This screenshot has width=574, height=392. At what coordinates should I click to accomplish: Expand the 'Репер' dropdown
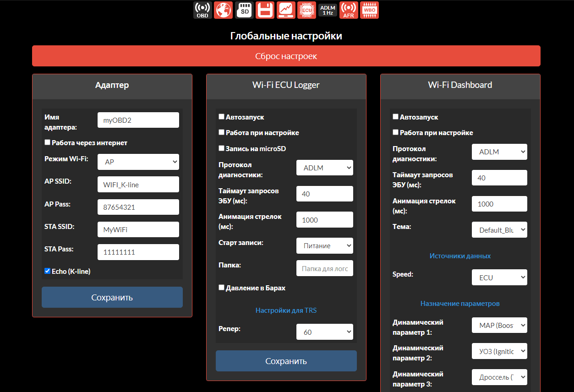click(x=324, y=332)
